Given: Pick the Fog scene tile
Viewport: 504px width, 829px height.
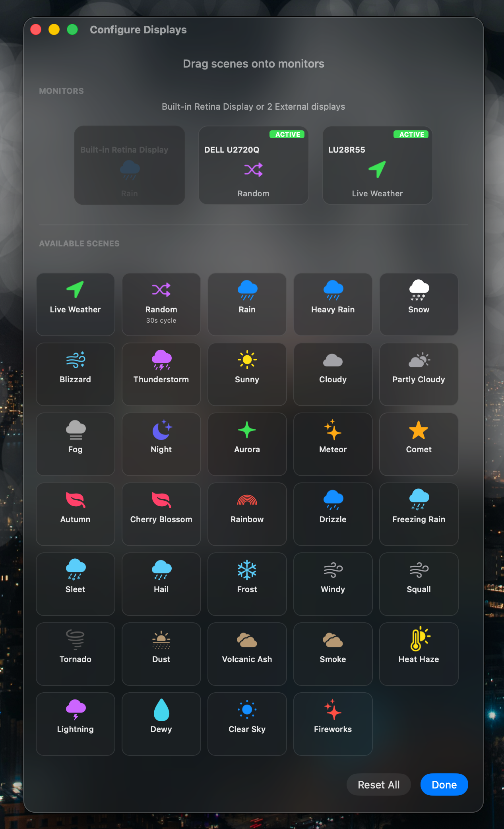Looking at the screenshot, I should coord(76,444).
